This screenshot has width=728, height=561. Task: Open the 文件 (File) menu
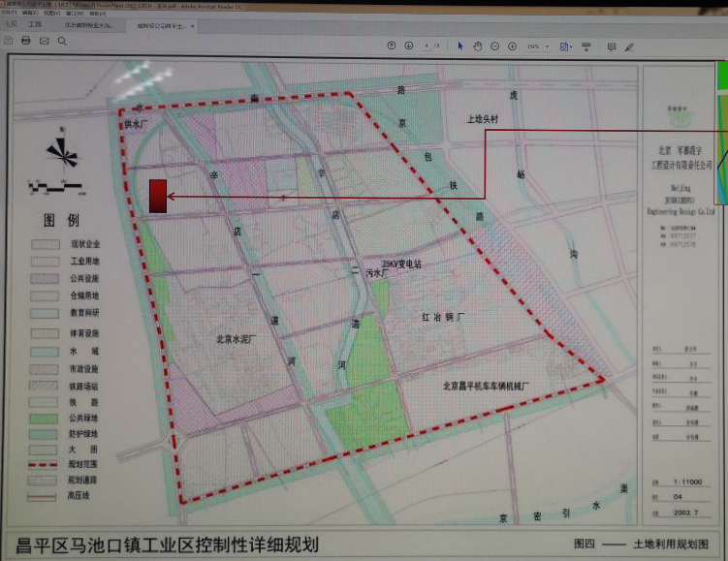[x=8, y=14]
